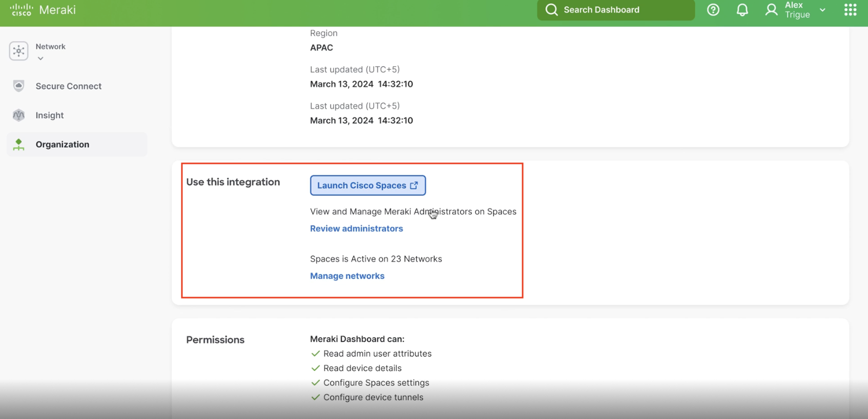Screen dimensions: 868x419
Task: Open the notifications bell
Action: click(x=742, y=10)
